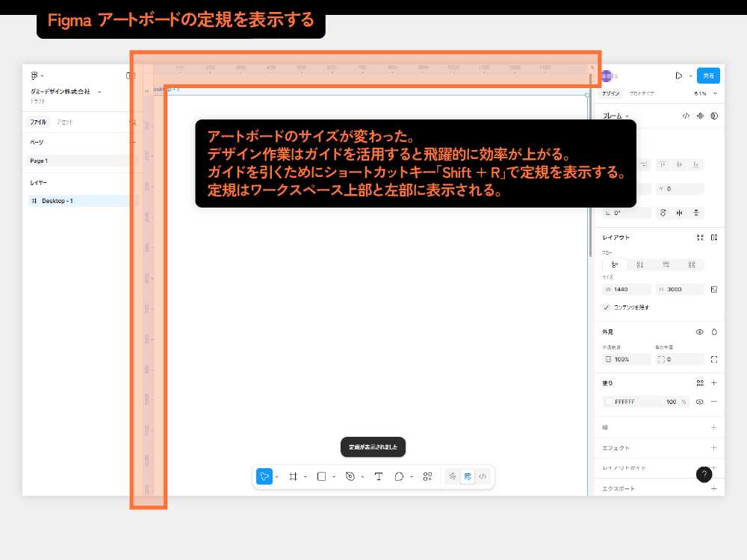This screenshot has width=747, height=560.
Task: Open the Comment tool options arrow
Action: point(412,476)
